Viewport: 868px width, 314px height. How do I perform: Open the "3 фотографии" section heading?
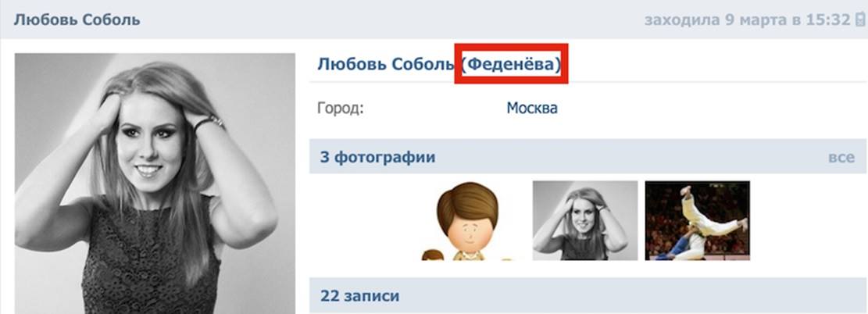click(x=377, y=157)
